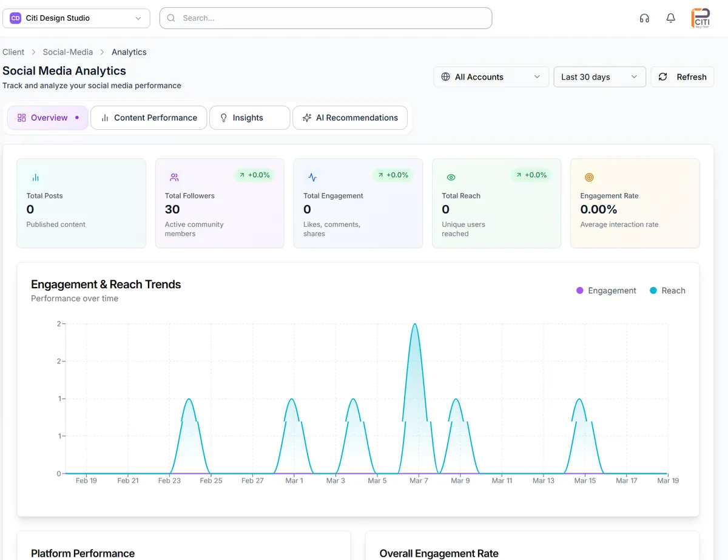728x560 pixels.
Task: Click the Total Reach eye icon
Action: 451,177
